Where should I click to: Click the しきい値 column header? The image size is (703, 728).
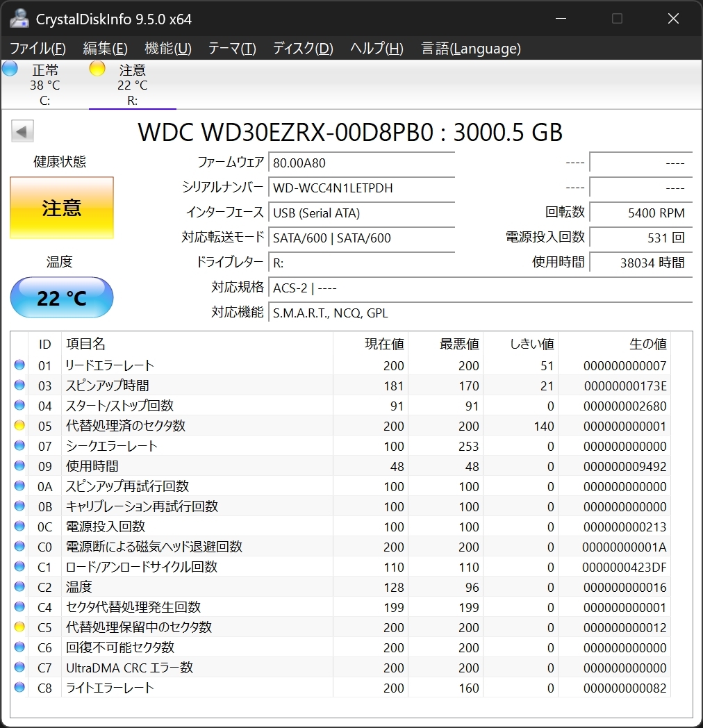point(520,344)
